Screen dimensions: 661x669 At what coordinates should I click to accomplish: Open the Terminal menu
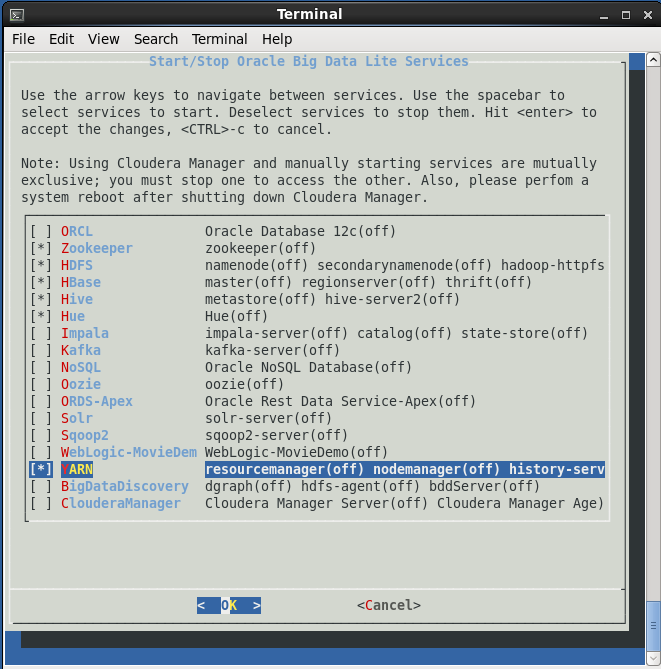click(x=219, y=39)
